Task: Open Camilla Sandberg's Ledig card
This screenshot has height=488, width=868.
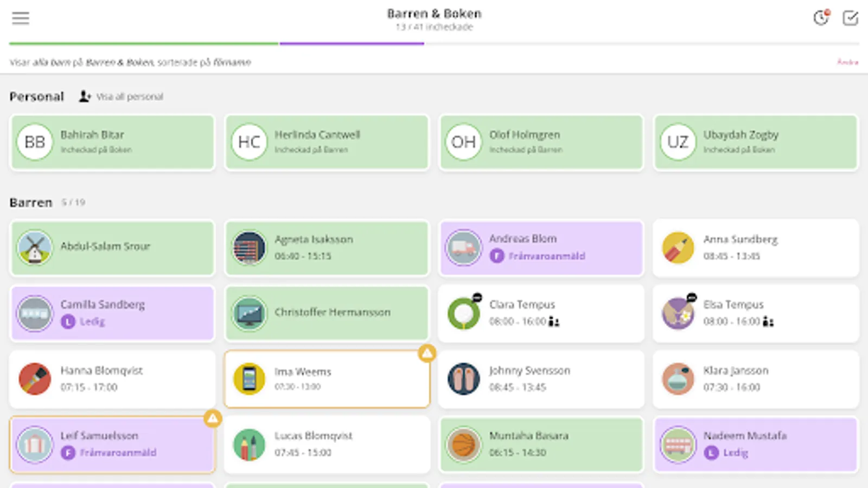Action: coord(112,313)
